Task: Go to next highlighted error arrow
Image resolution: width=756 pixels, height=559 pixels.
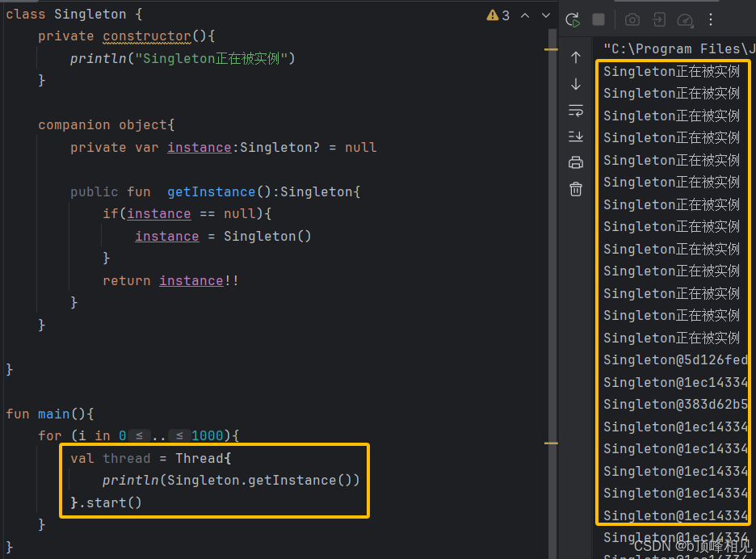Action: (546, 15)
